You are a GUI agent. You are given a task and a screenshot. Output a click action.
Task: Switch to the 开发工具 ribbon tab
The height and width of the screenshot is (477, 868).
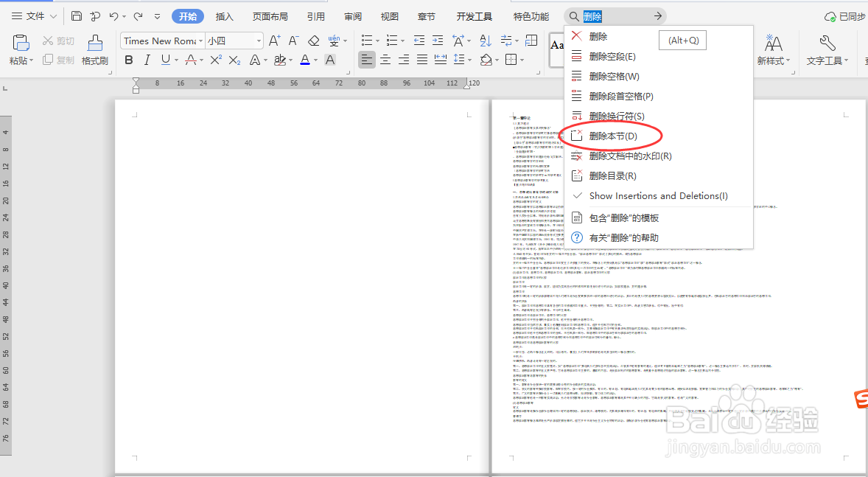pos(475,17)
